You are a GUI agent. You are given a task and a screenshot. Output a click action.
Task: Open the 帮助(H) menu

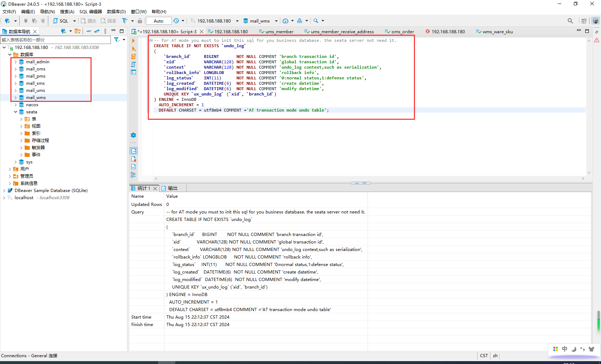pos(159,12)
